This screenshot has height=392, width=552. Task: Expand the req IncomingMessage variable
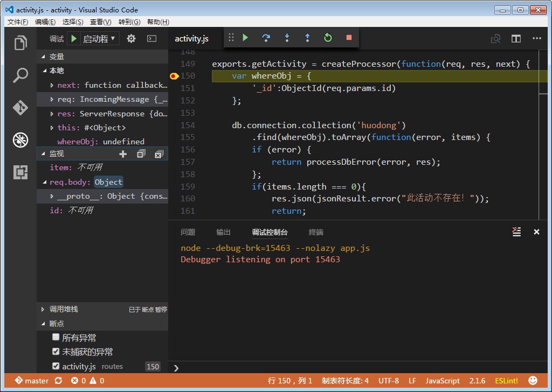click(x=52, y=100)
